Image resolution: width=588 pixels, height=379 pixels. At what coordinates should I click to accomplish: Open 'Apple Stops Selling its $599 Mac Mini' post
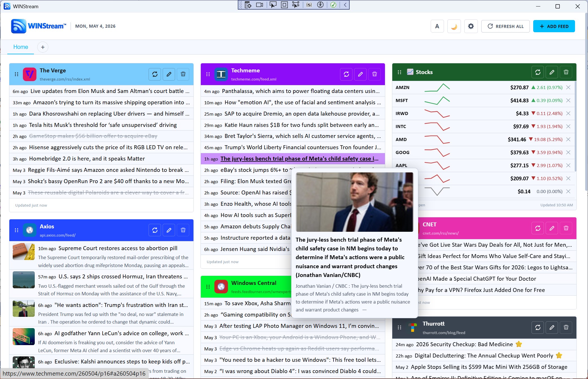click(x=489, y=367)
